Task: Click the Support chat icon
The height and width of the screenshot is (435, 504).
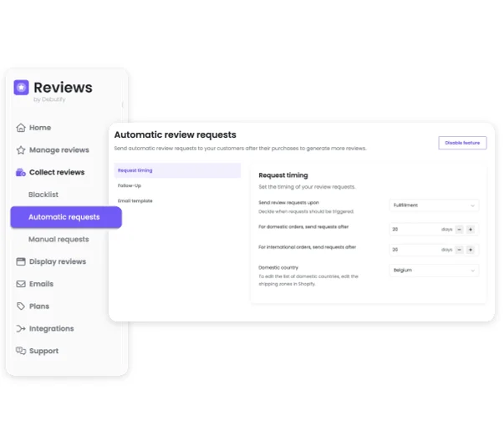Action: [x=21, y=351]
